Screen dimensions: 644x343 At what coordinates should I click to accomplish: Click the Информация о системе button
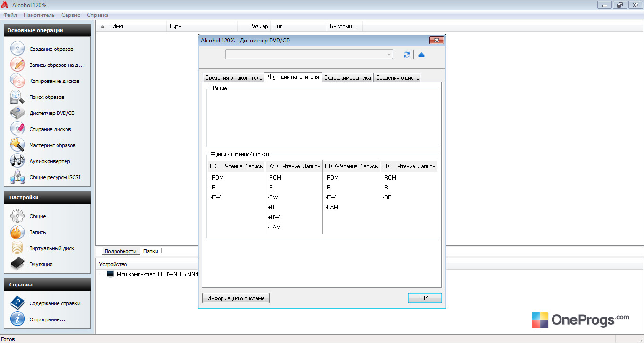tap(236, 298)
